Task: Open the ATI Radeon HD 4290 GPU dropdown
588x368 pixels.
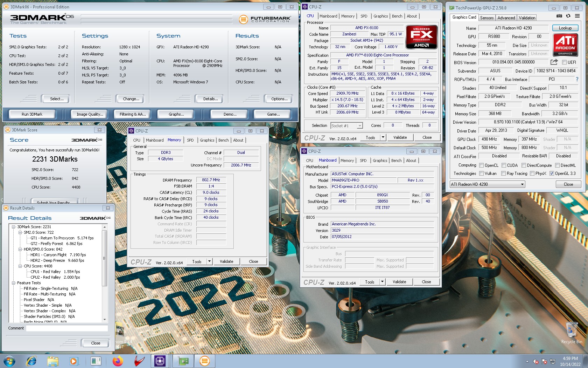Action: click(488, 184)
